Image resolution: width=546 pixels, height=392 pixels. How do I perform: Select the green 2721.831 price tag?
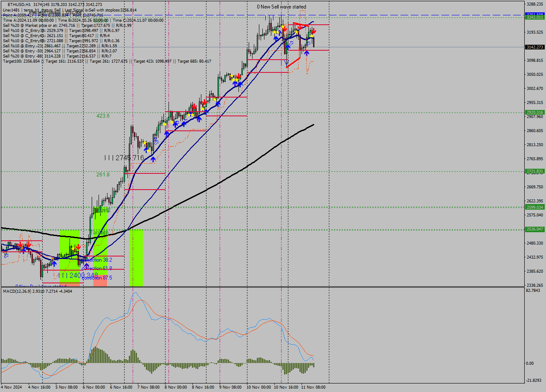pos(534,171)
